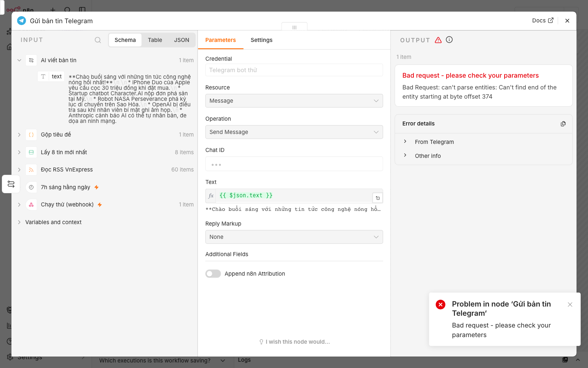This screenshot has width=588, height=368.
Task: Click the Text expression field
Action: point(294,196)
